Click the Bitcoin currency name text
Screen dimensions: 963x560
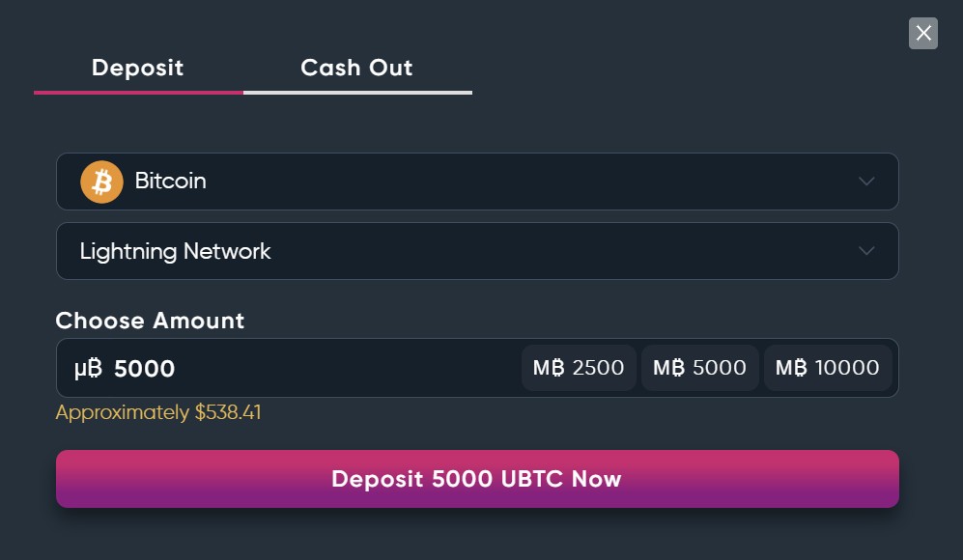pos(170,182)
